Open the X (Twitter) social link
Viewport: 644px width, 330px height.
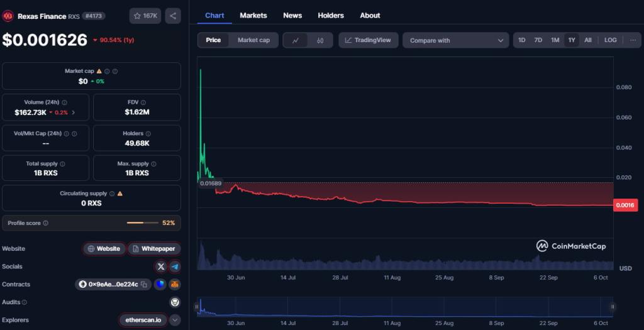click(161, 267)
